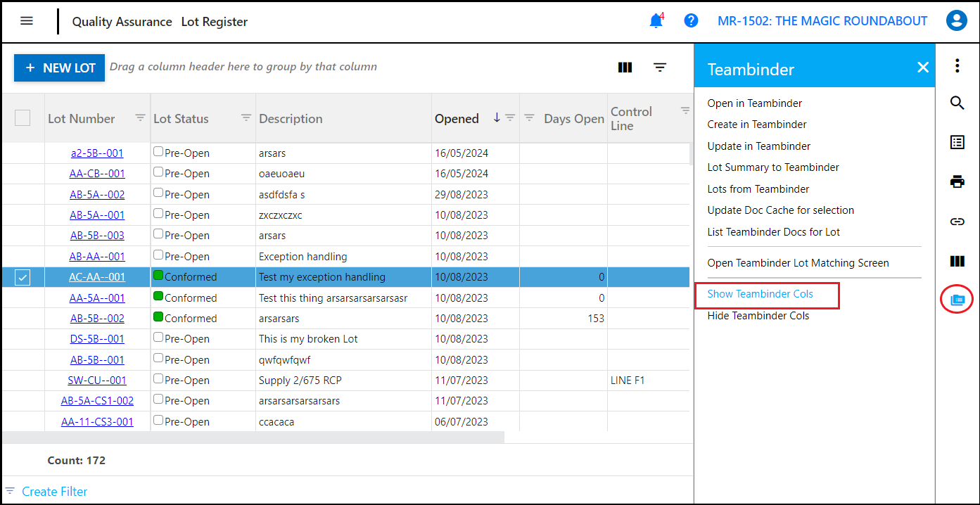980x505 pixels.
Task: Select Open in Teambinder
Action: pyautogui.click(x=755, y=103)
